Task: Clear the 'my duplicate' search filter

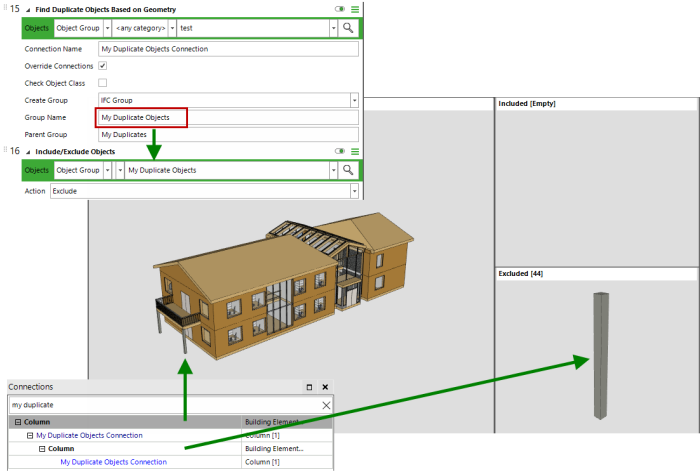Action: [x=326, y=405]
